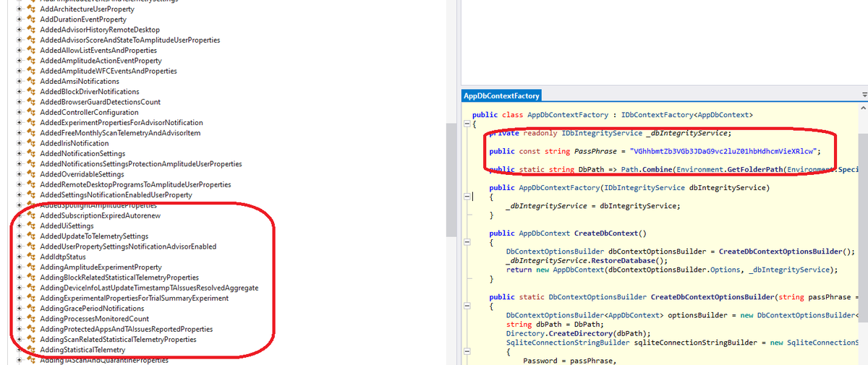Click the class icon beside AddedAdvisorHistoryRemoteDesktop
This screenshot has width=868, height=365.
30,30
